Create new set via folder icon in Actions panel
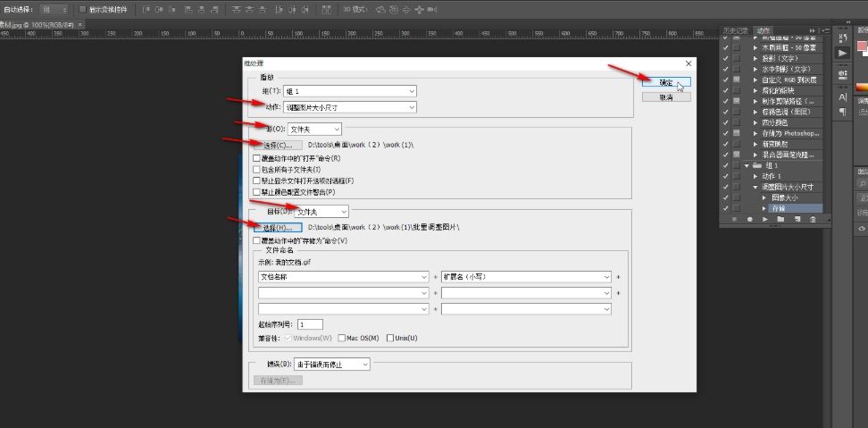Screen dimensions: 868x428 [780, 219]
